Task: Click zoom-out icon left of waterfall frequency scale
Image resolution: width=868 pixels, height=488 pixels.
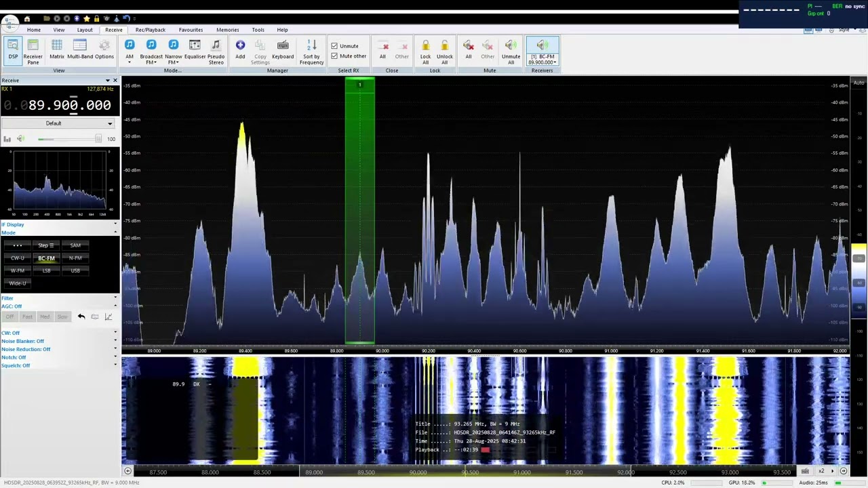Action: (x=127, y=471)
